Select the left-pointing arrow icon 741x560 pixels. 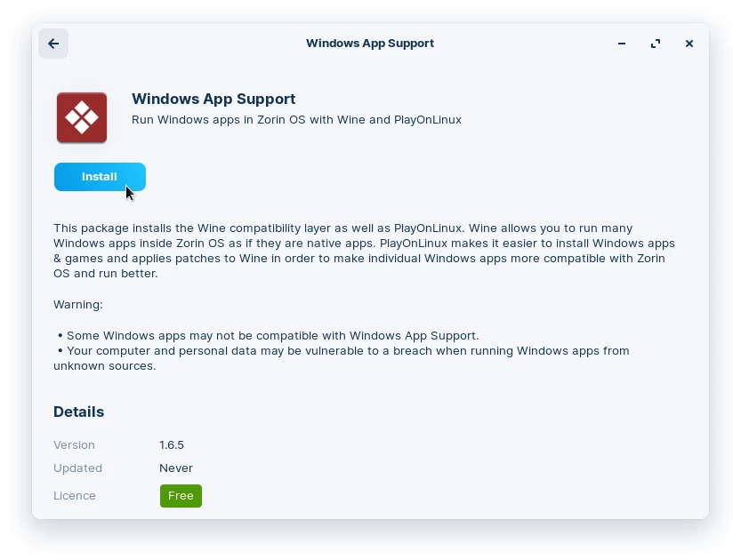pos(52,43)
